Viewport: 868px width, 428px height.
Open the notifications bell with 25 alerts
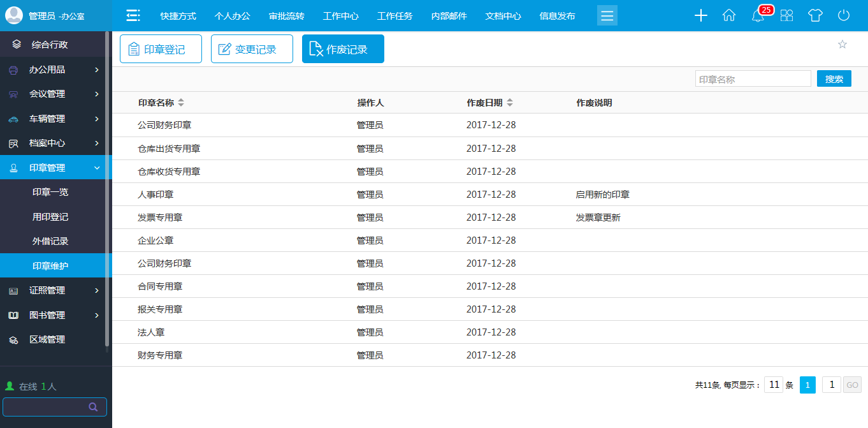click(x=758, y=15)
